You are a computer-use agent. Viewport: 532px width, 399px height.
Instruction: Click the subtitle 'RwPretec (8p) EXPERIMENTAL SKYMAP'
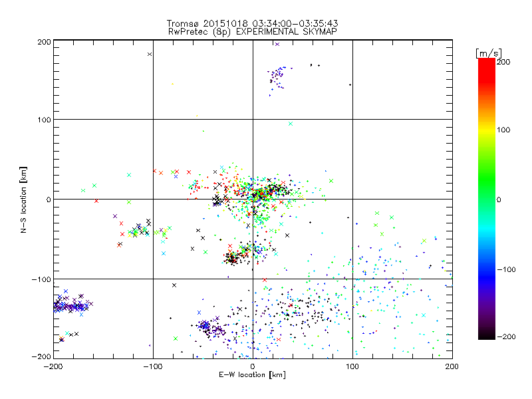[253, 31]
